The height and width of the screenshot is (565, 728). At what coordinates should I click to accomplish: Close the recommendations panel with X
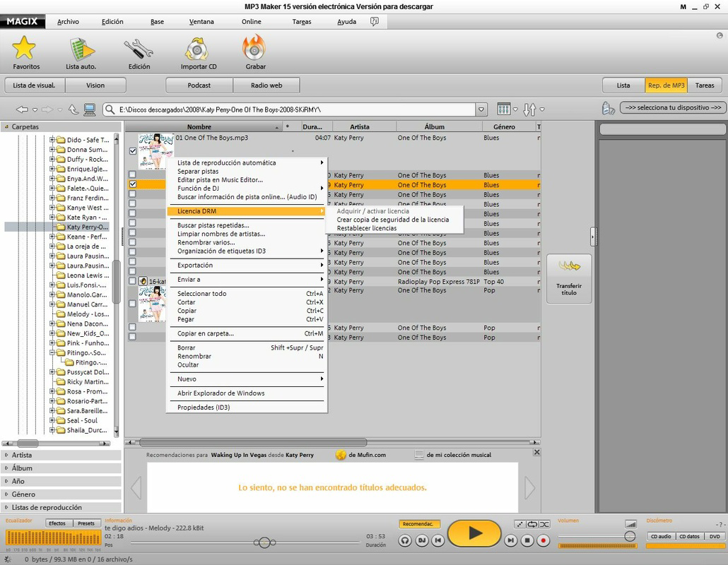click(536, 452)
